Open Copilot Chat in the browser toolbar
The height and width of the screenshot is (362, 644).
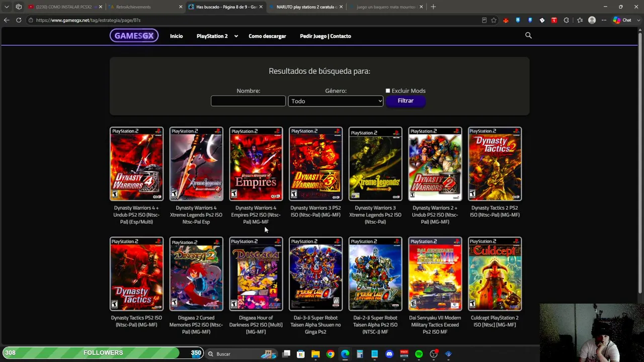622,20
